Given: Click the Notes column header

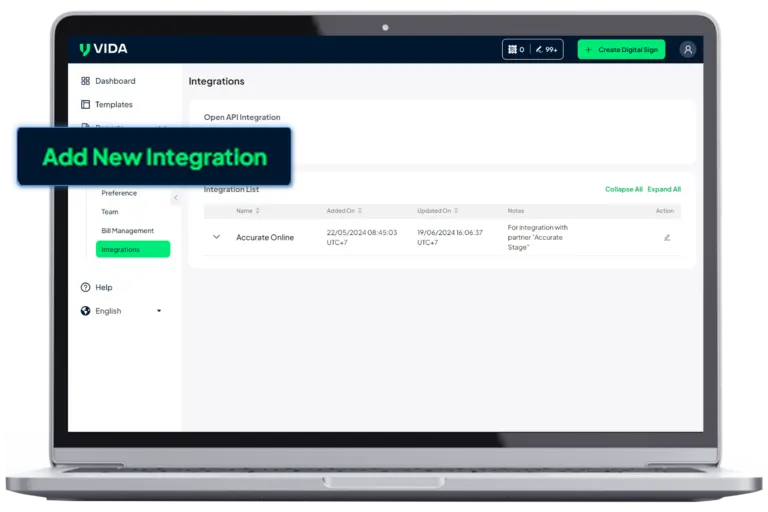Looking at the screenshot, I should tap(516, 211).
